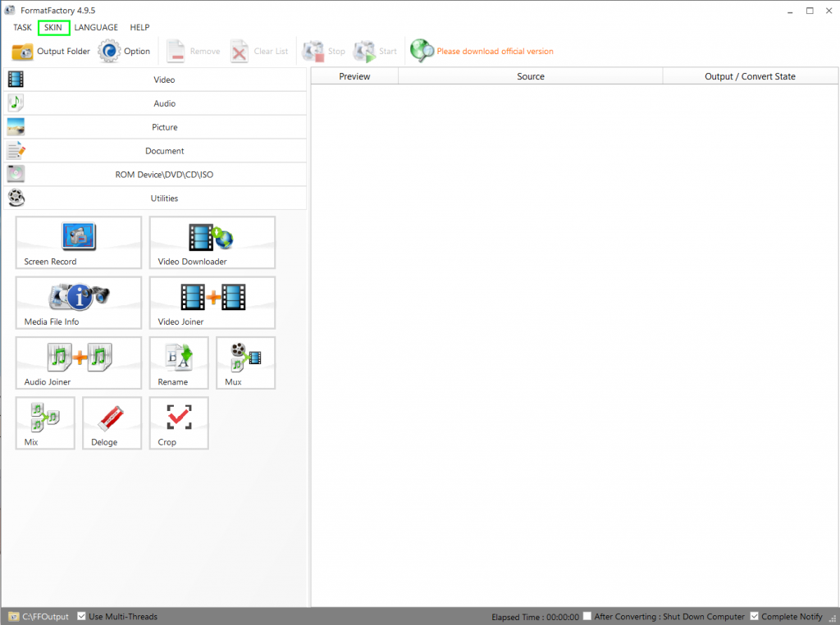Click 'Please download official version' link
The image size is (840, 625).
coord(495,52)
